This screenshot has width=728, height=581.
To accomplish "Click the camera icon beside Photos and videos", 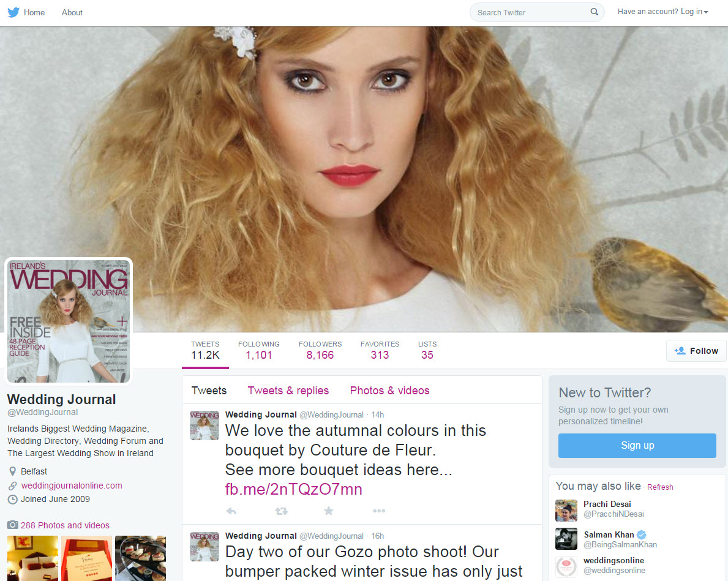I will coord(12,525).
